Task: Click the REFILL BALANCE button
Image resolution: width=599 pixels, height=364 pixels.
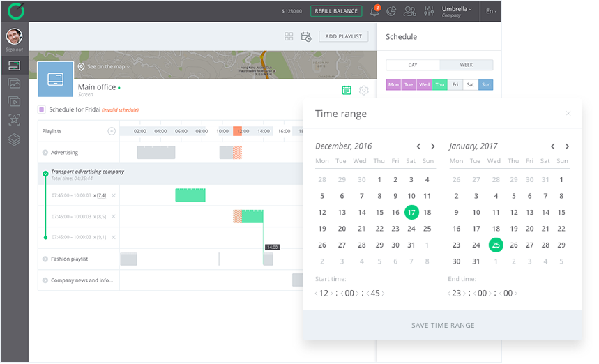Action: (x=336, y=11)
